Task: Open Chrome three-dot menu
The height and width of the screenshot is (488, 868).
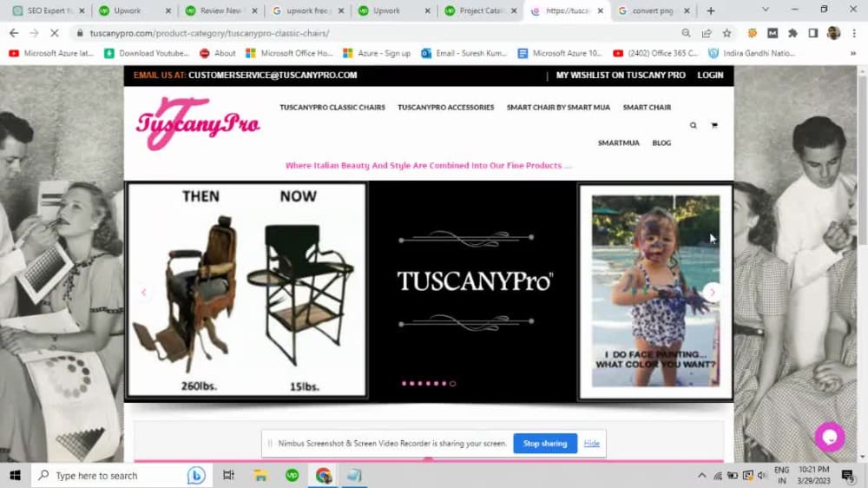Action: 854,33
